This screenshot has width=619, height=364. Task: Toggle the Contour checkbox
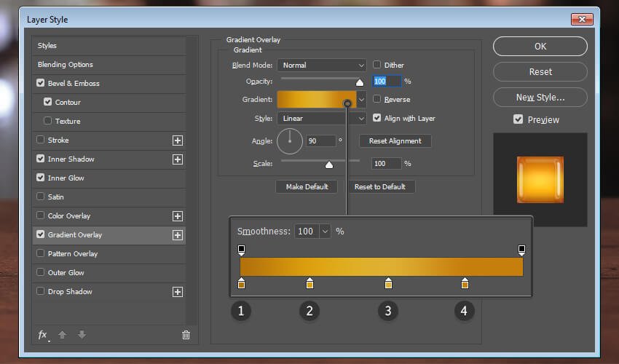pyautogui.click(x=48, y=102)
